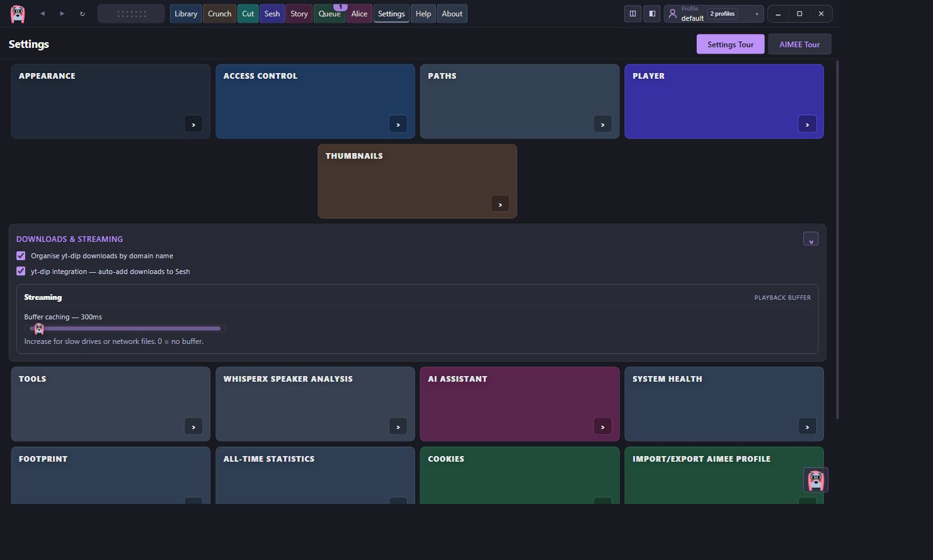Open the floating AIMEE assistant mascot
Screen dimensions: 933x560
[816, 480]
